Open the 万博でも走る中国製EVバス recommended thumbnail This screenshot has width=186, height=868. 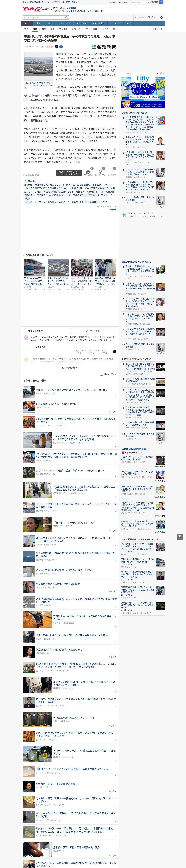tap(34, 267)
